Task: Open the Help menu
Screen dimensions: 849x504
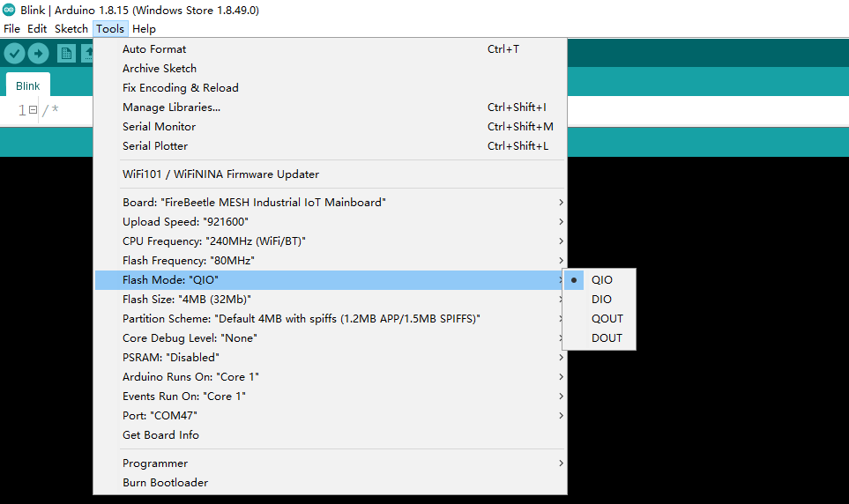Action: pos(144,29)
